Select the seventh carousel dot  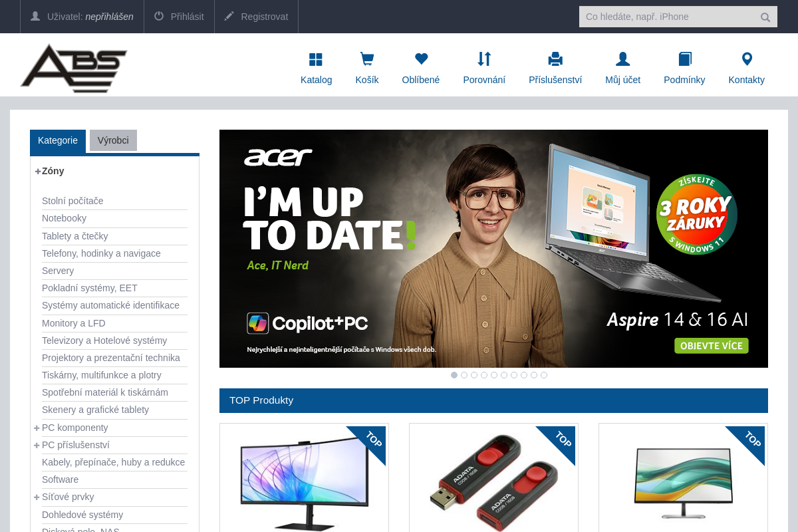click(x=514, y=375)
